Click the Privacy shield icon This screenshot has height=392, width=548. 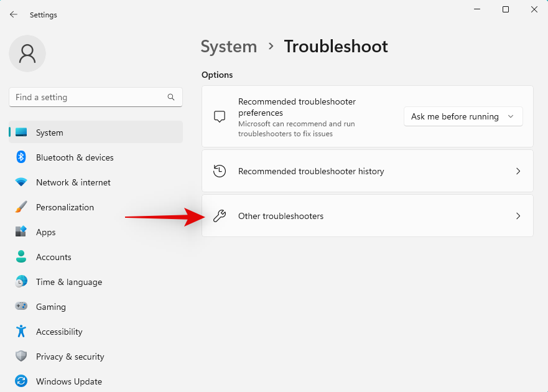coord(21,356)
